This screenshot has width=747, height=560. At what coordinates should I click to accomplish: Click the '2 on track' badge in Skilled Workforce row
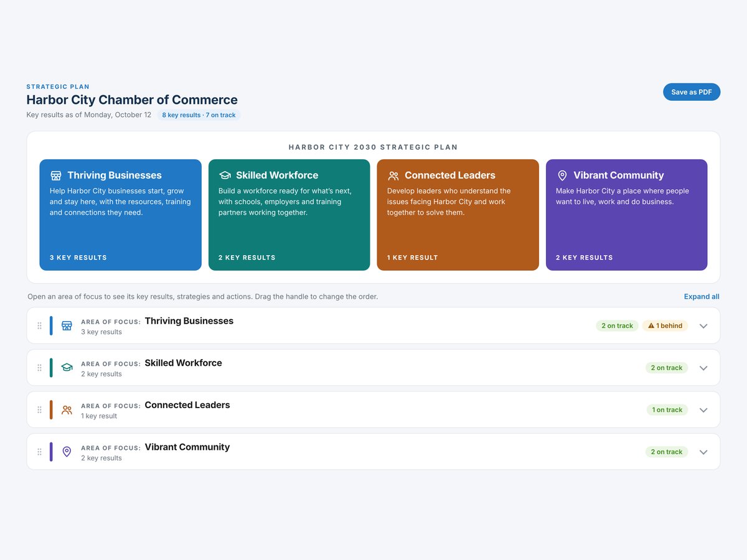point(667,368)
